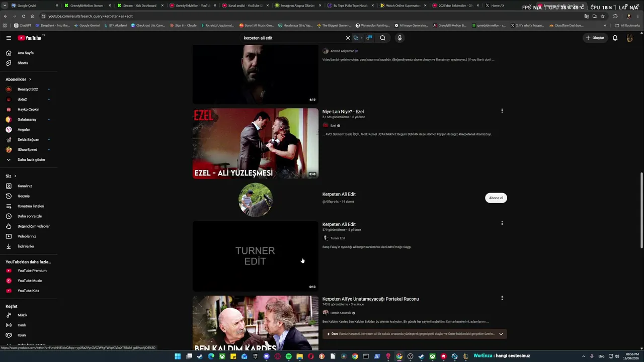Expand the Siz section chevron
Screen dimensions: 644x362
coord(15,176)
